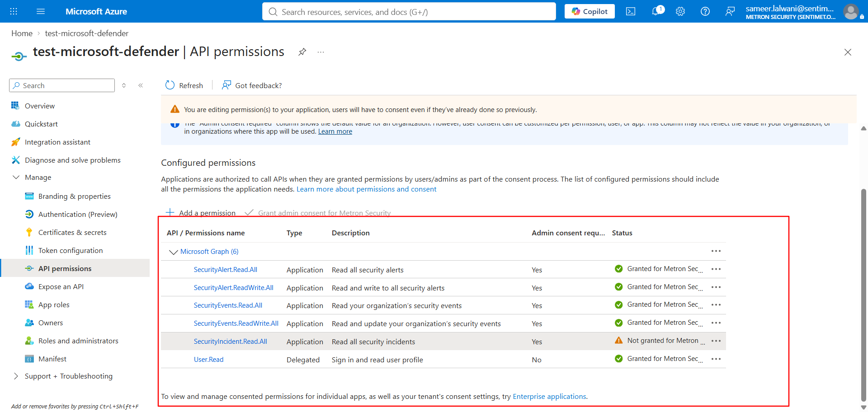Open the account avatar menu
The image size is (868, 412).
(851, 11)
